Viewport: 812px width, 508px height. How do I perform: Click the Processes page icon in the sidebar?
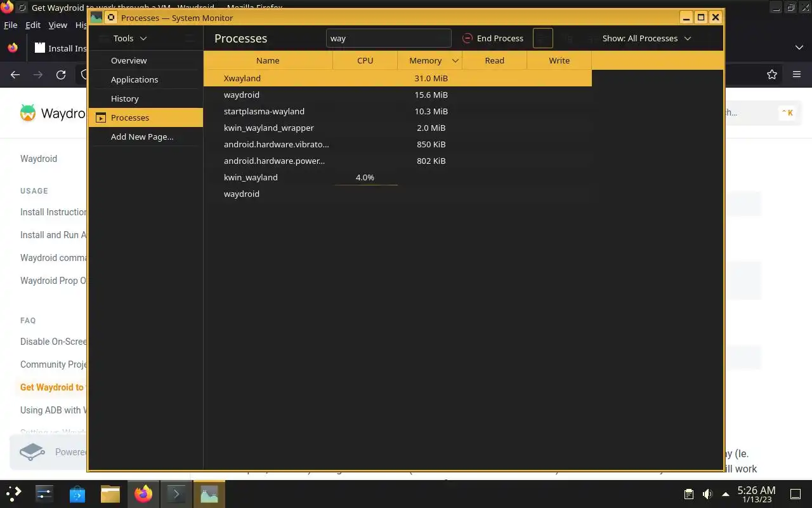tap(100, 117)
